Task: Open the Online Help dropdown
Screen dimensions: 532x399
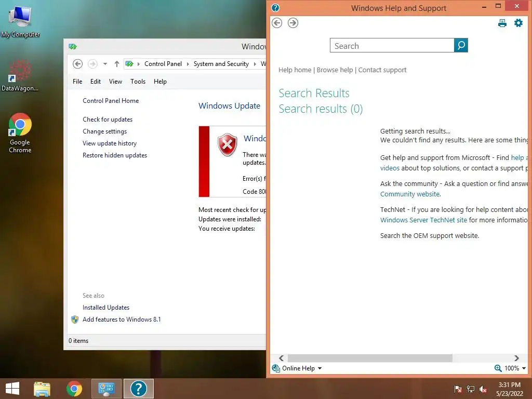Action: point(320,368)
